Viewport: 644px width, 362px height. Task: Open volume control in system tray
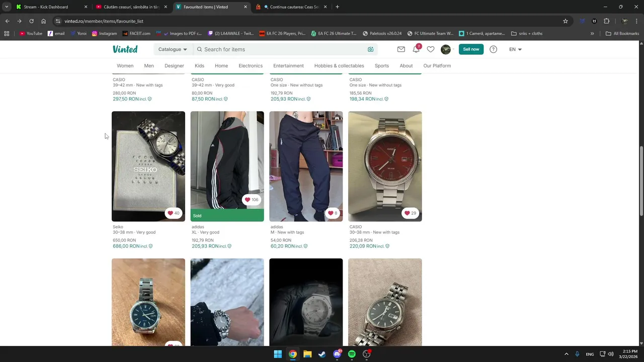610,354
